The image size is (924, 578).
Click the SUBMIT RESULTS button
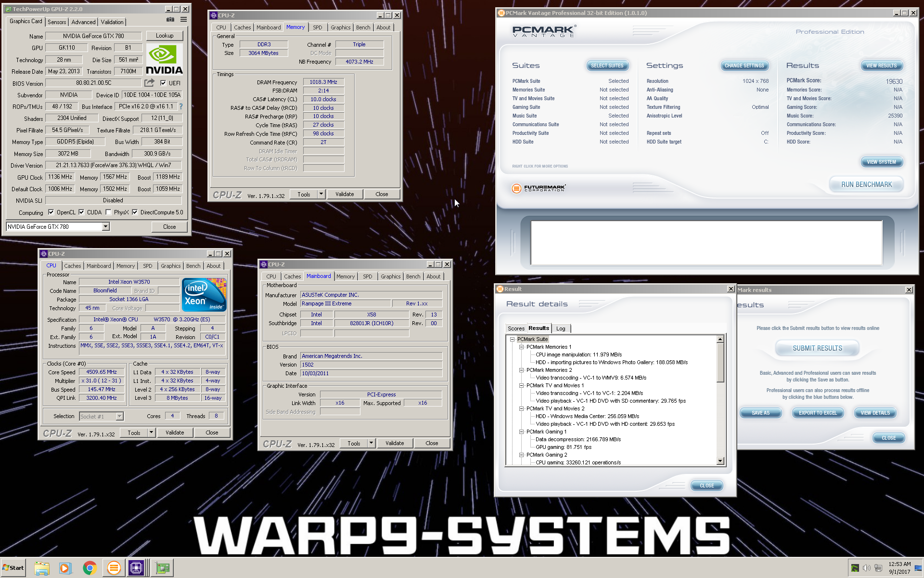click(x=817, y=348)
